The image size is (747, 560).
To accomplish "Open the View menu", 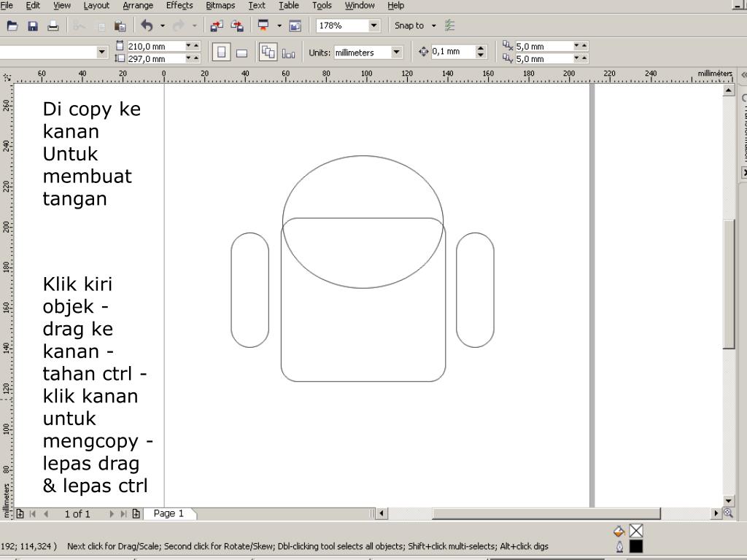I will [x=62, y=6].
